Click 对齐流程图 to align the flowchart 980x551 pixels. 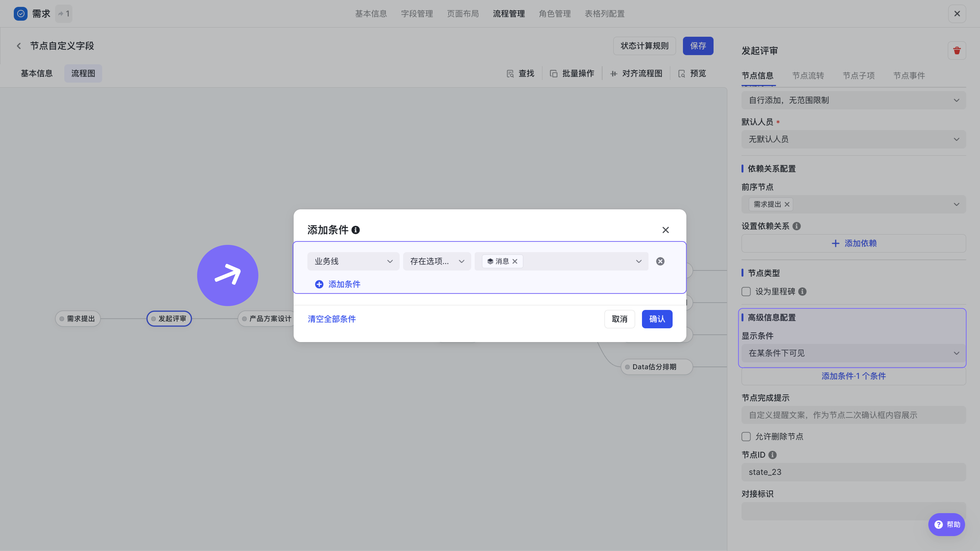[636, 73]
